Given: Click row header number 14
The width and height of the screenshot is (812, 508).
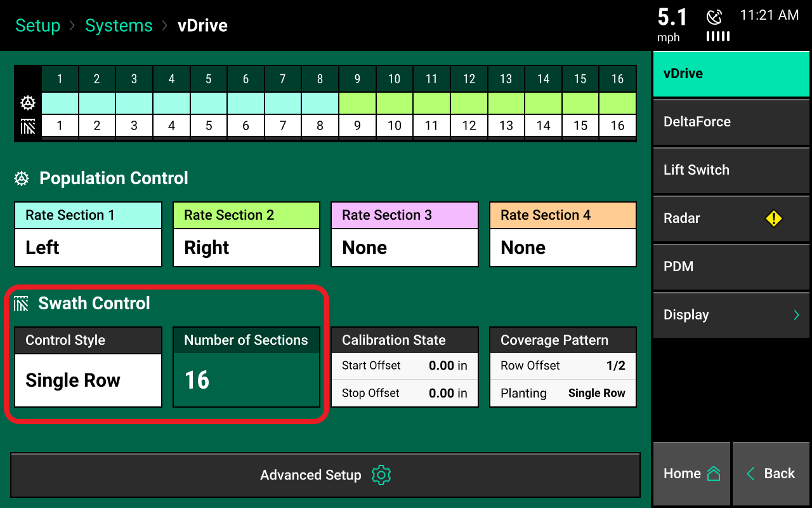Looking at the screenshot, I should (x=543, y=79).
